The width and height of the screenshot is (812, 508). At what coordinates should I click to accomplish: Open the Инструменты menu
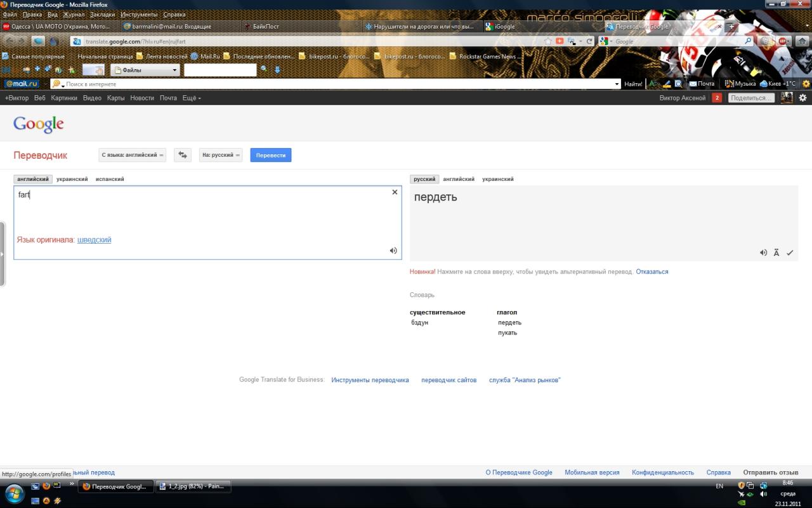(139, 14)
